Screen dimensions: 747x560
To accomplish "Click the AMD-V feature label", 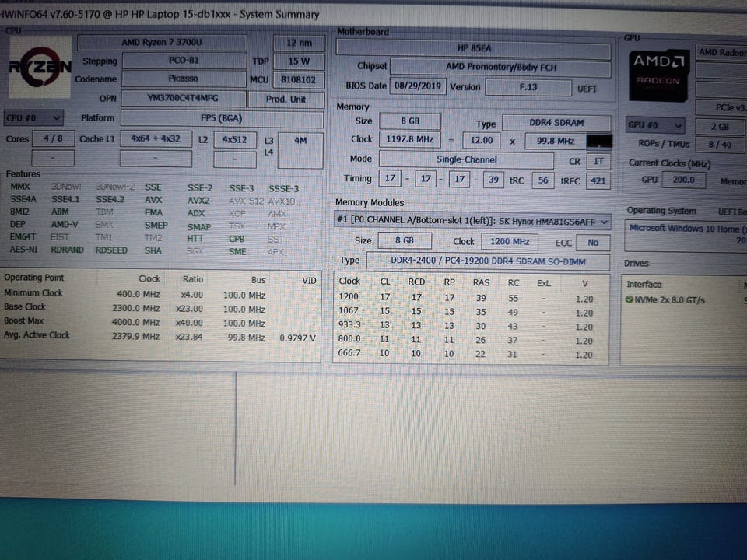I will 65,224.
